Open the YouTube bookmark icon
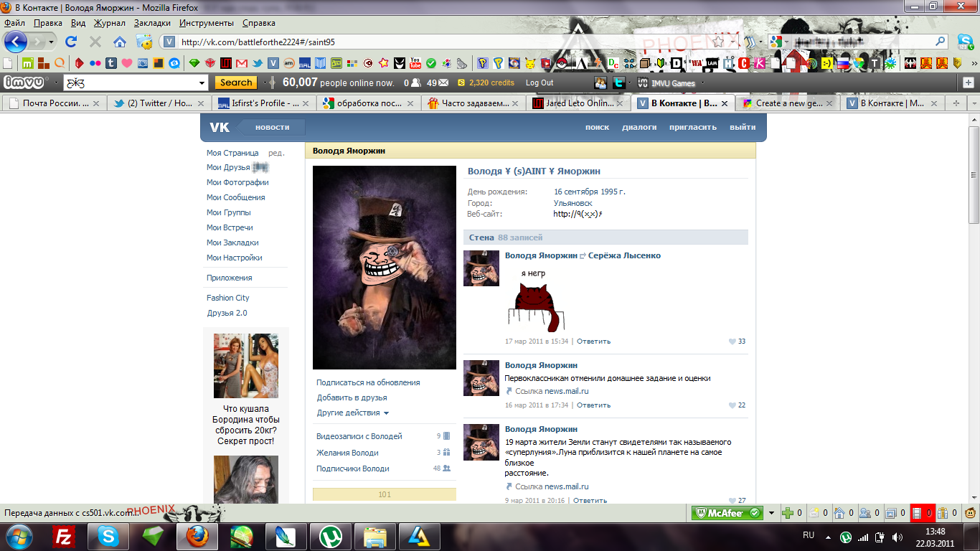980x551 pixels. click(415, 63)
